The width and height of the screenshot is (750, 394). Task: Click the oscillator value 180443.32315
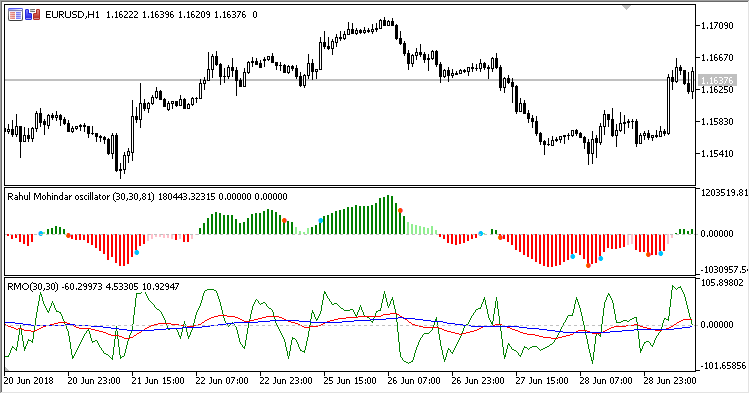click(187, 197)
